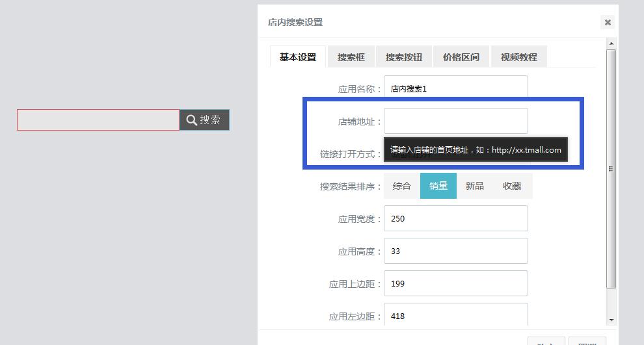Image resolution: width=644 pixels, height=345 pixels.
Task: Click the magnifier icon in the 搜索 button
Action: (x=191, y=120)
